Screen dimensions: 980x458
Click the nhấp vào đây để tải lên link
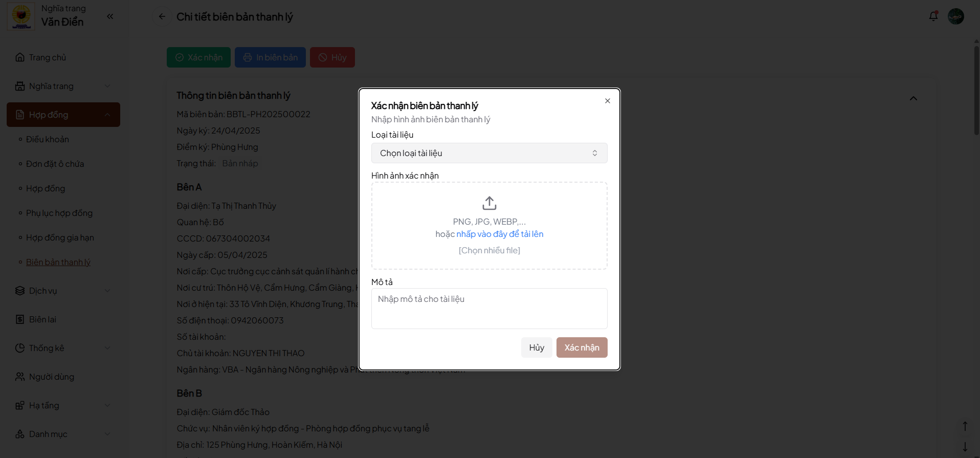pyautogui.click(x=500, y=234)
